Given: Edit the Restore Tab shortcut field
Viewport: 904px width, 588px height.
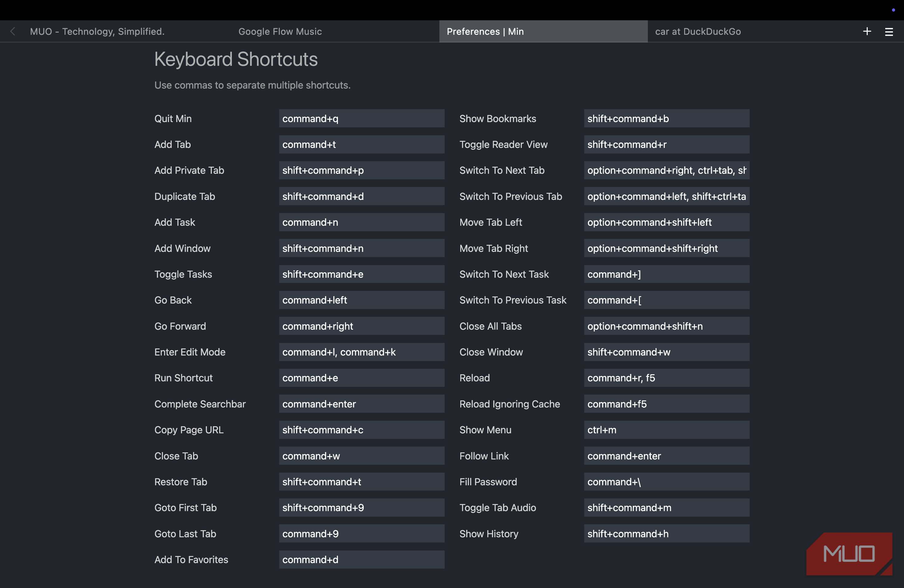Looking at the screenshot, I should (362, 482).
